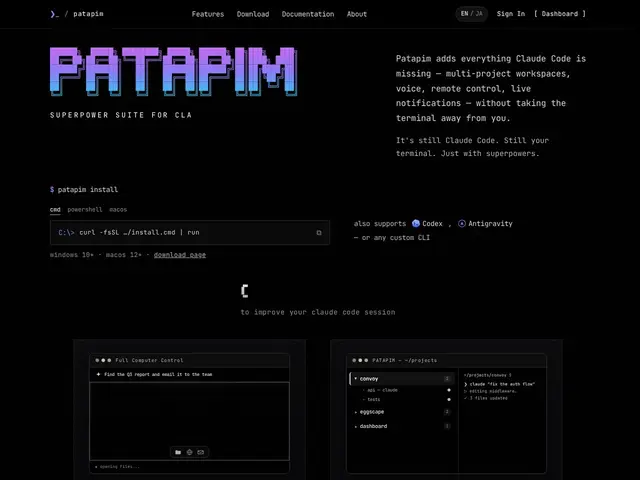Open Documentation from the top nav
This screenshot has width=640, height=480.
(308, 14)
